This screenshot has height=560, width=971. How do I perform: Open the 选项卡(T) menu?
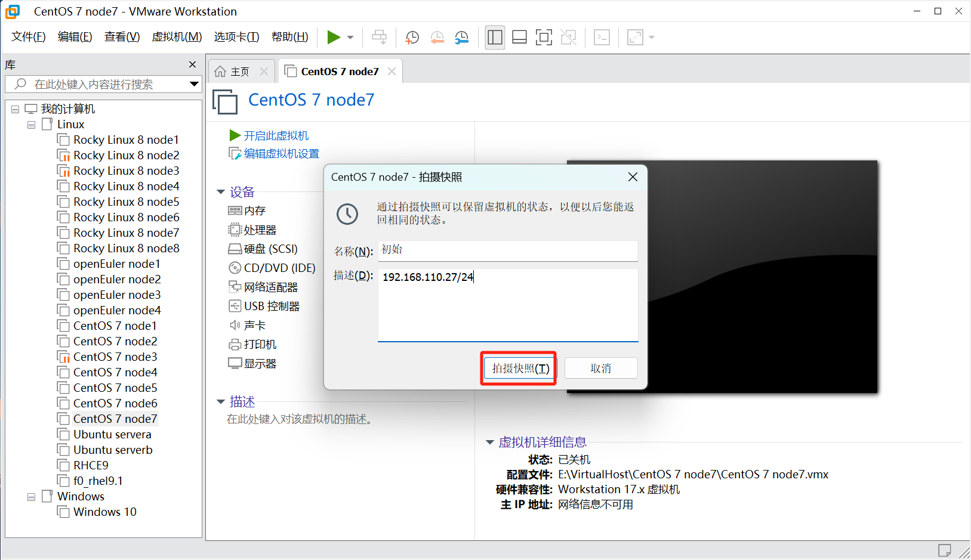(236, 37)
